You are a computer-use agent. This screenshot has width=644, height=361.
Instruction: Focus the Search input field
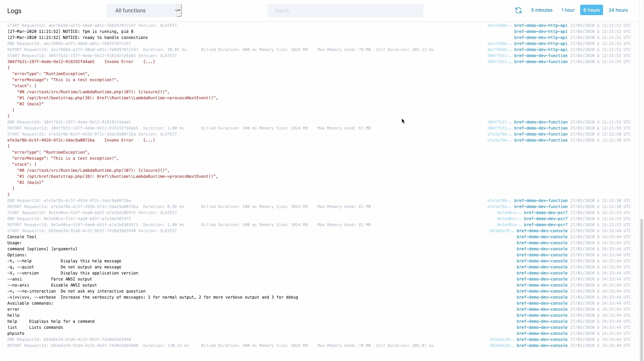click(345, 11)
